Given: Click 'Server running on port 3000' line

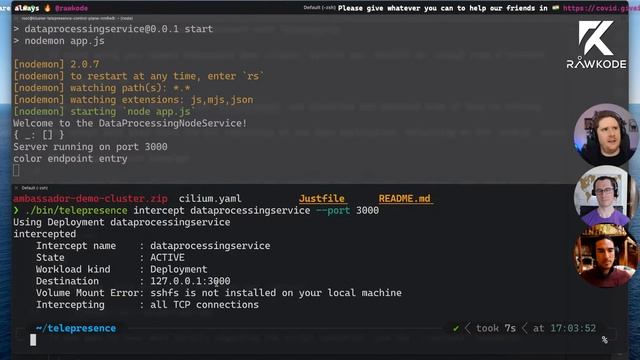Looking at the screenshot, I should (x=90, y=147).
